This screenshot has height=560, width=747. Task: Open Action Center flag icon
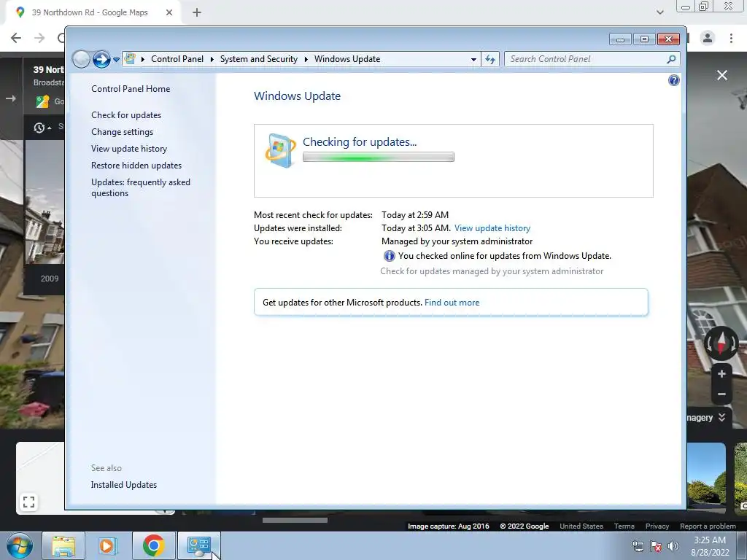(x=656, y=546)
